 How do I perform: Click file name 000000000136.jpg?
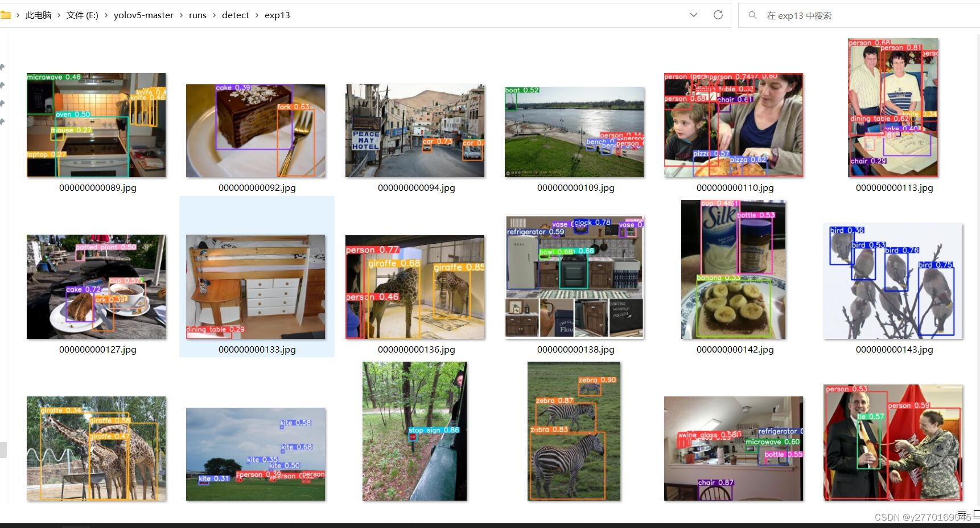coord(417,350)
